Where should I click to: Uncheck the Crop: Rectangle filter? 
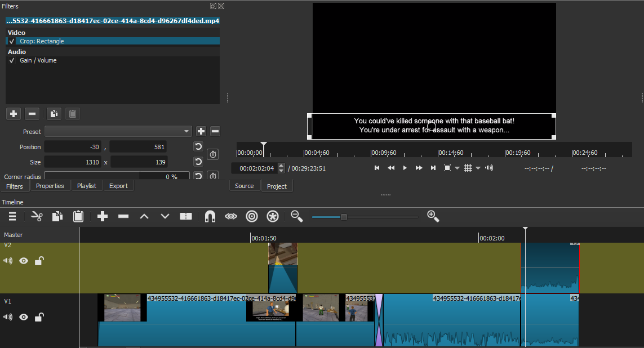[12, 41]
